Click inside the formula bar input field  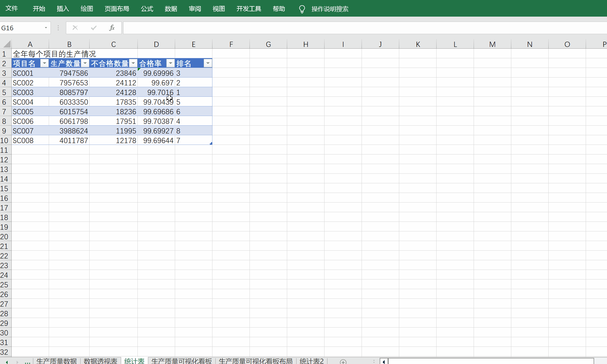coord(350,28)
